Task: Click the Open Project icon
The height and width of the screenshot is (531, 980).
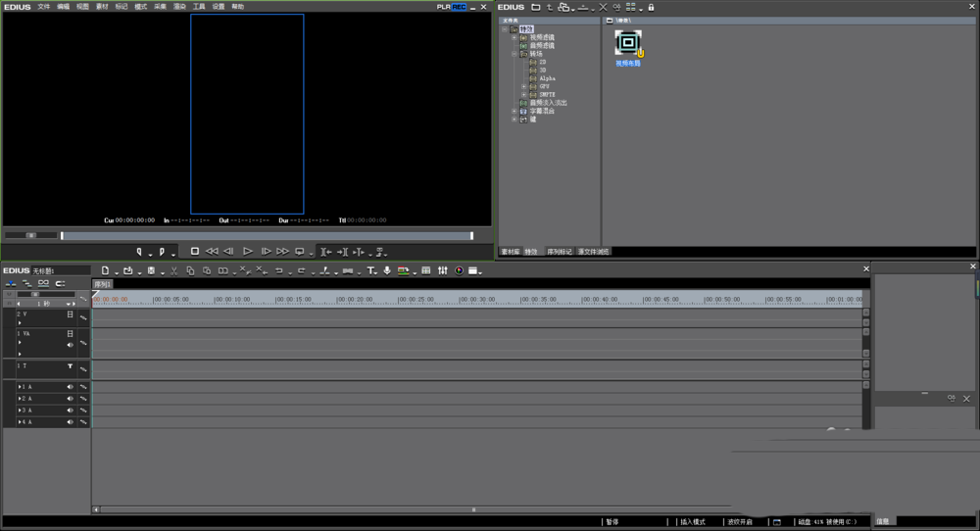Action: (x=128, y=270)
